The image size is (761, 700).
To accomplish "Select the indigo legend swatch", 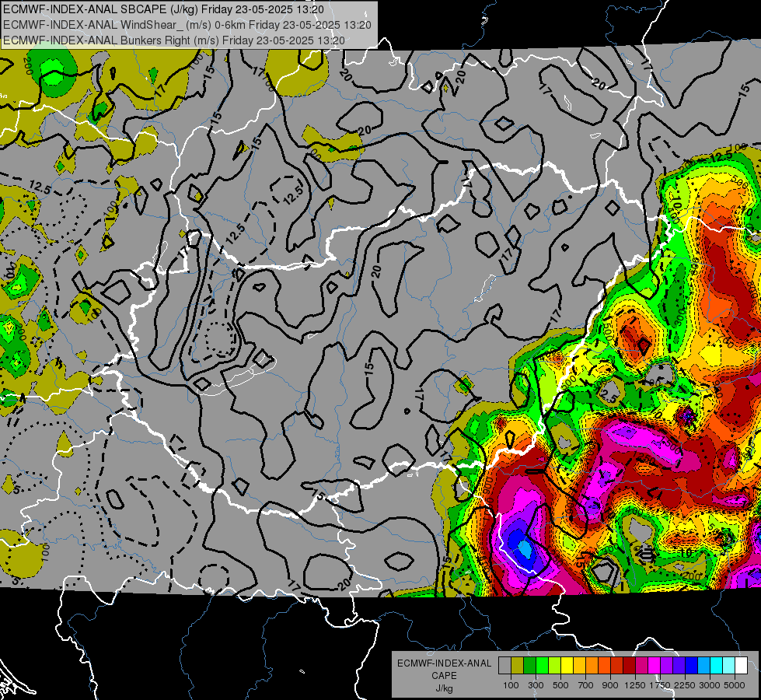I will 679,666.
